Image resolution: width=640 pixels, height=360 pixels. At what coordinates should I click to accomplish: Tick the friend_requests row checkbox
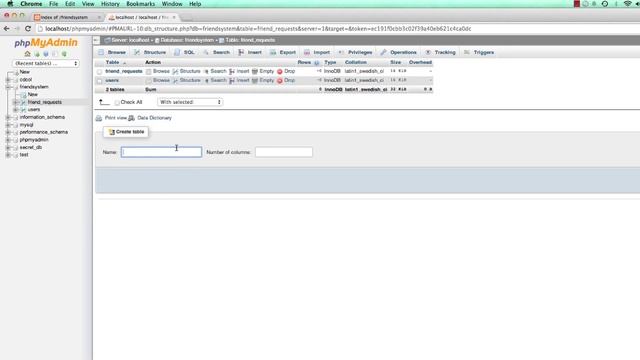tap(100, 72)
